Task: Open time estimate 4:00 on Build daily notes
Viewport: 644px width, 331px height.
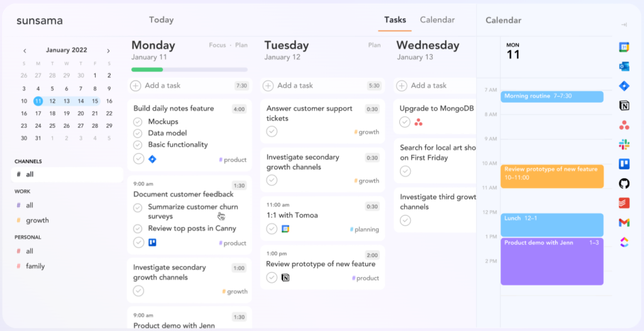Action: click(239, 109)
